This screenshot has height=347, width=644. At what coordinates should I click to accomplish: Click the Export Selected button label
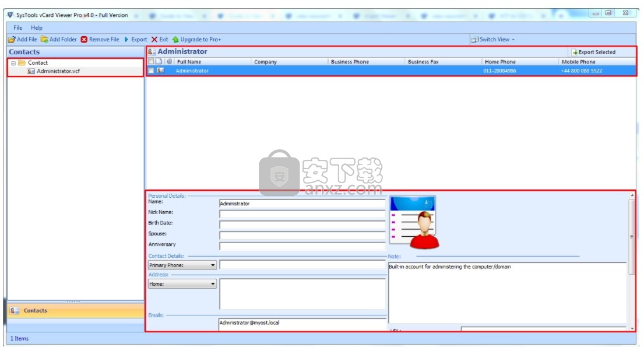pyautogui.click(x=597, y=52)
